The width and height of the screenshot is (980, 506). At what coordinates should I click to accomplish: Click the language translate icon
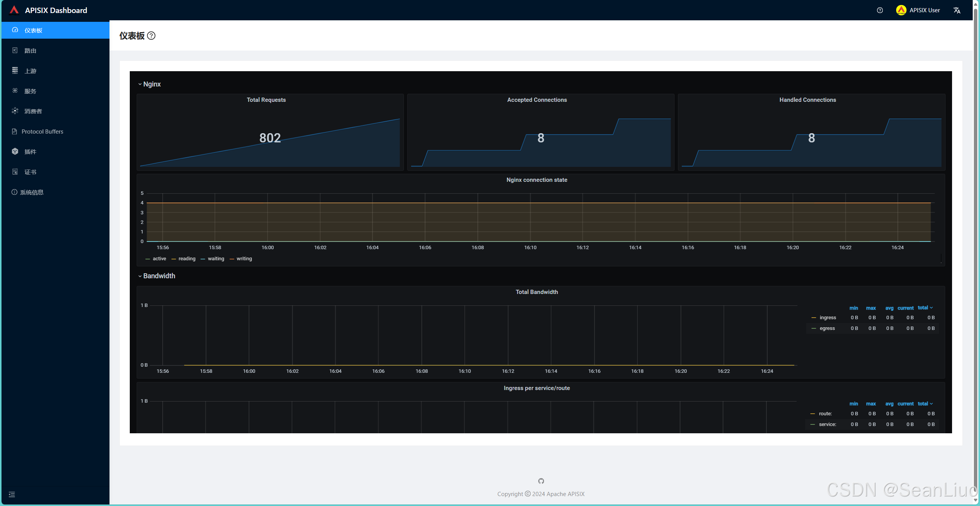tap(957, 10)
